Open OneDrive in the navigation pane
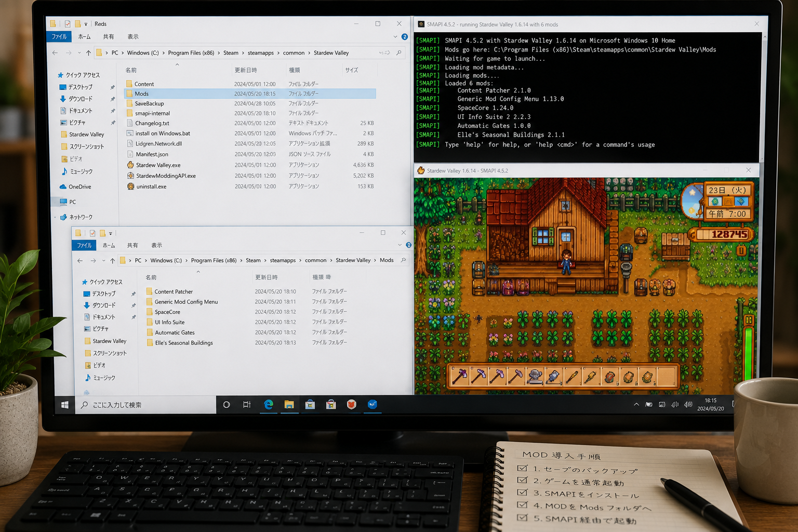 (x=75, y=187)
